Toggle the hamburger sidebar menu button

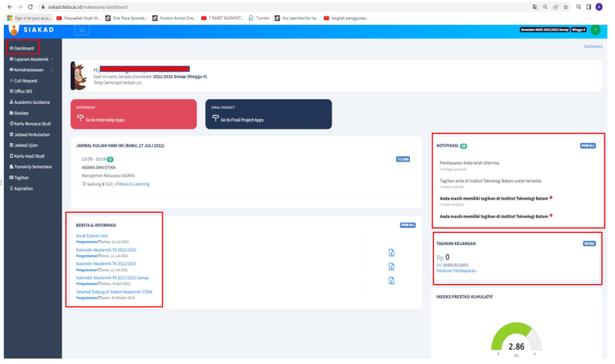(x=82, y=30)
